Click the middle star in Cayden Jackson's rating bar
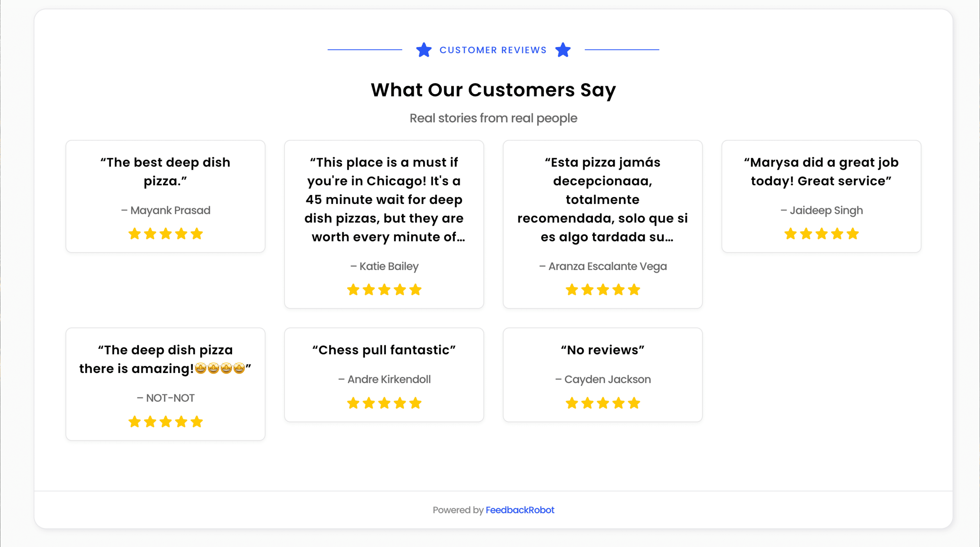 click(603, 403)
